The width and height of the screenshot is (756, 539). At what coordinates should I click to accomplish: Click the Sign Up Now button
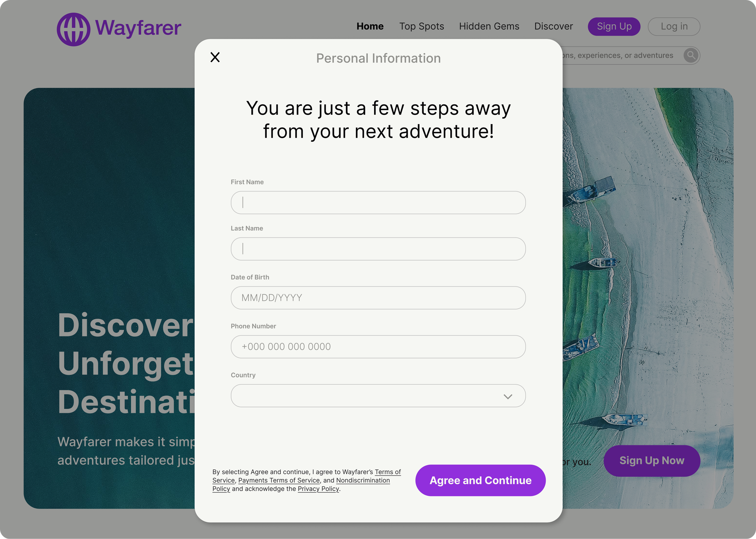tap(651, 460)
